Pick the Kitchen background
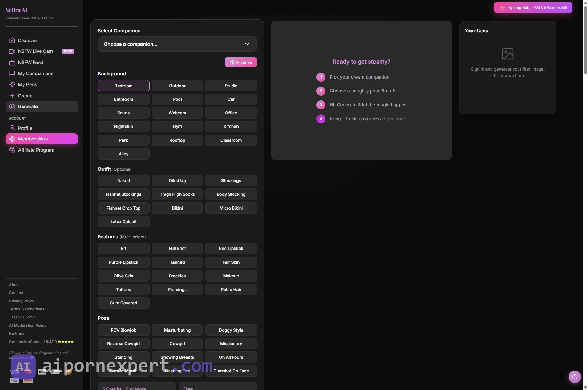This screenshot has height=390, width=588. [231, 127]
